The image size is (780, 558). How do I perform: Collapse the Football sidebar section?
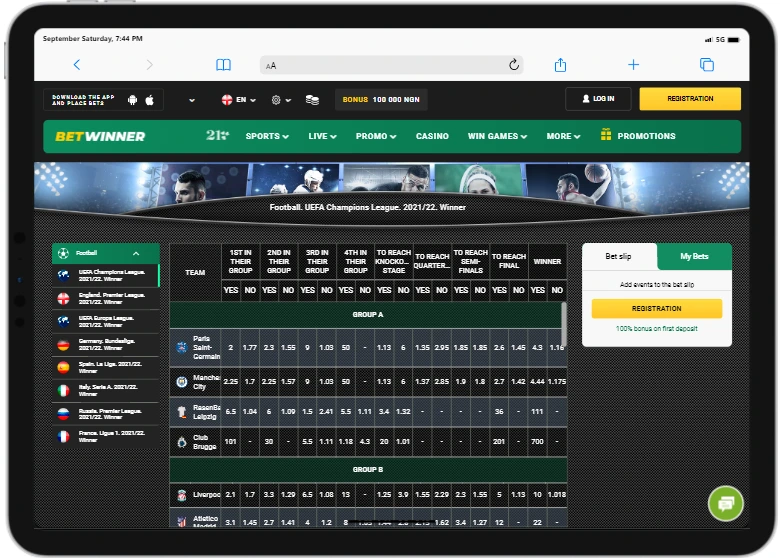[136, 254]
